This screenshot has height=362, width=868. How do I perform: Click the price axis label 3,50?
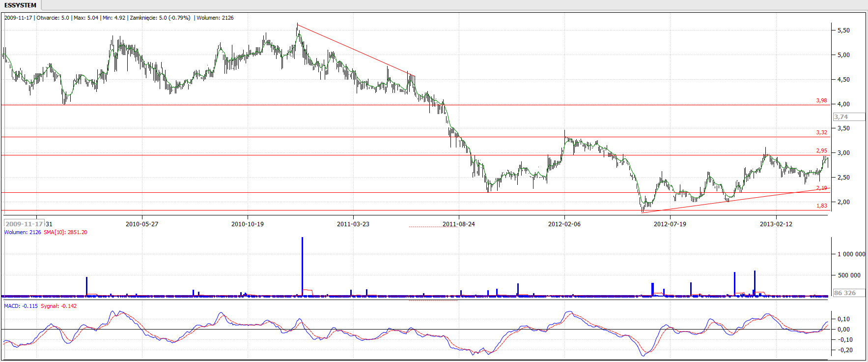coord(843,128)
